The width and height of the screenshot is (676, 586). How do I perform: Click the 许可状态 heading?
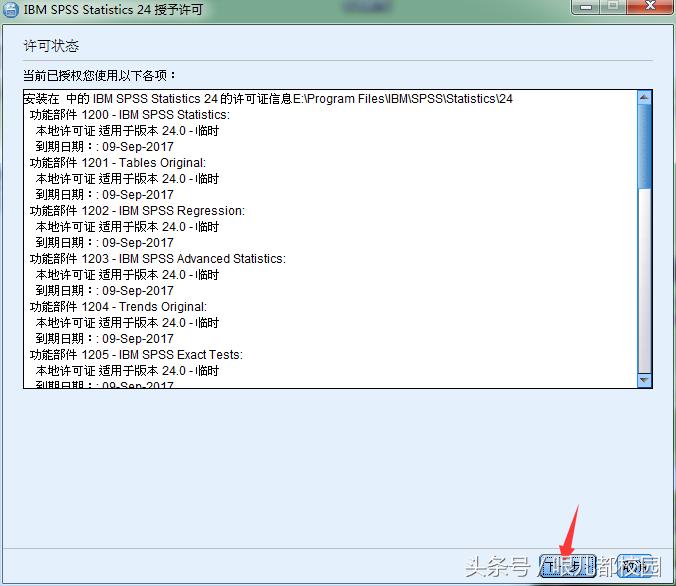point(51,46)
